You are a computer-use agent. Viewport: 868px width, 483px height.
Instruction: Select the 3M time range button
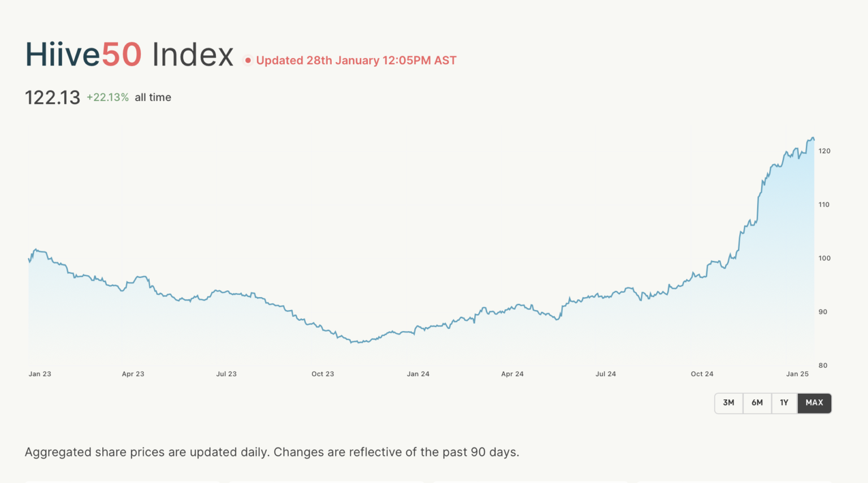pos(728,403)
